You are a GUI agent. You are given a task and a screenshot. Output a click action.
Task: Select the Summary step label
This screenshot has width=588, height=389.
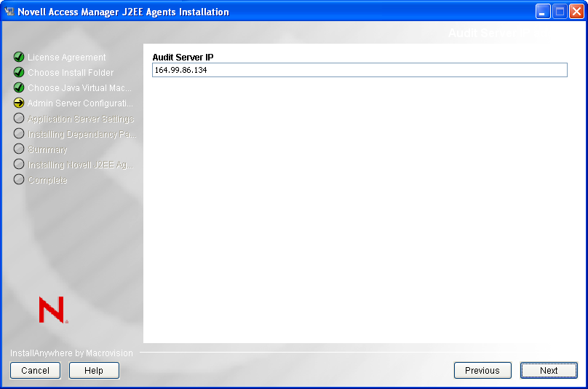pyautogui.click(x=47, y=149)
